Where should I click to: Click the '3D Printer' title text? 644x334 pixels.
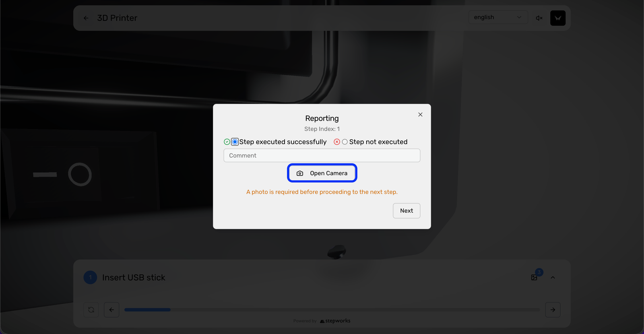[117, 18]
